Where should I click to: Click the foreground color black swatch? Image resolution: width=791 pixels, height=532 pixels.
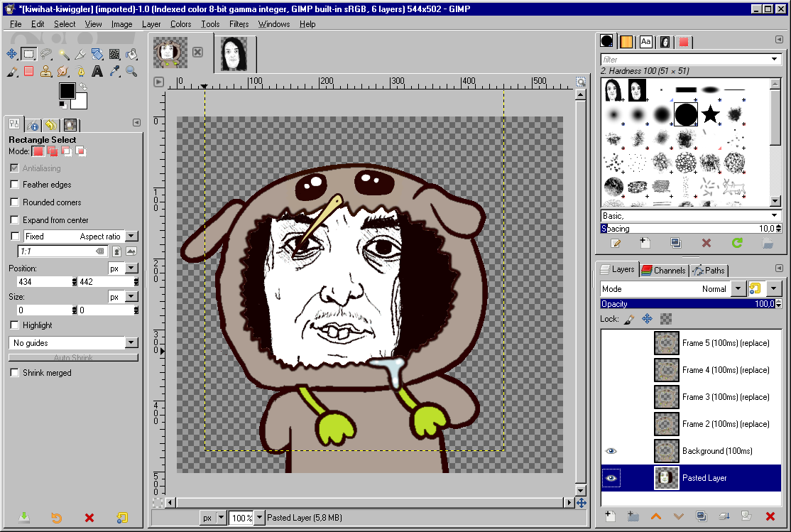pyautogui.click(x=67, y=91)
